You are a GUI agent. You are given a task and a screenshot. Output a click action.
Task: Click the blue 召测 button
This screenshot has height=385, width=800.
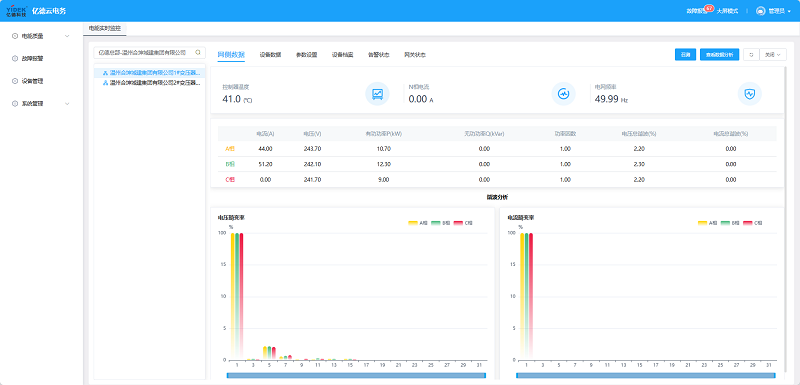pos(685,55)
